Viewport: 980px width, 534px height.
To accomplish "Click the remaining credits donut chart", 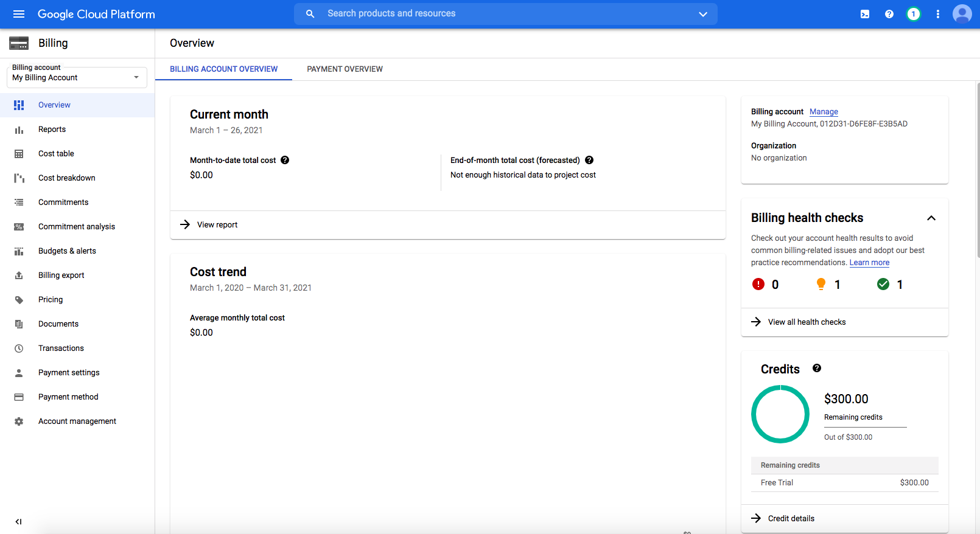I will tap(780, 414).
